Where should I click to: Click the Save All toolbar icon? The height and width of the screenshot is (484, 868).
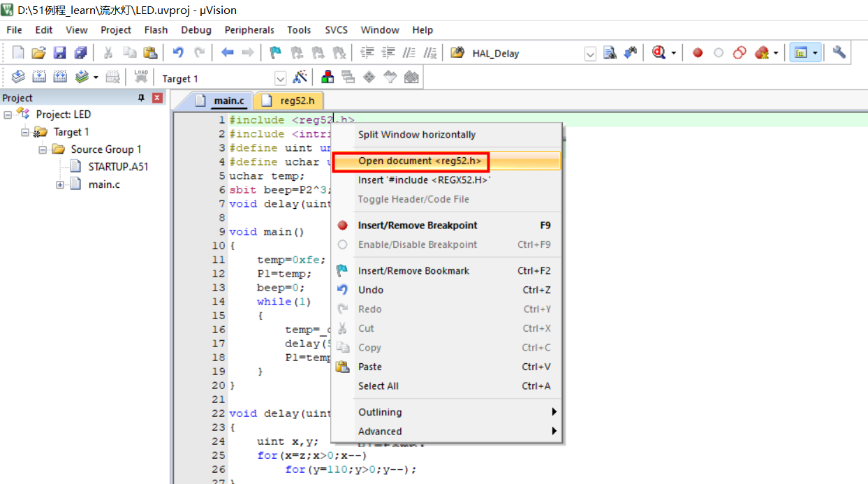pyautogui.click(x=81, y=52)
